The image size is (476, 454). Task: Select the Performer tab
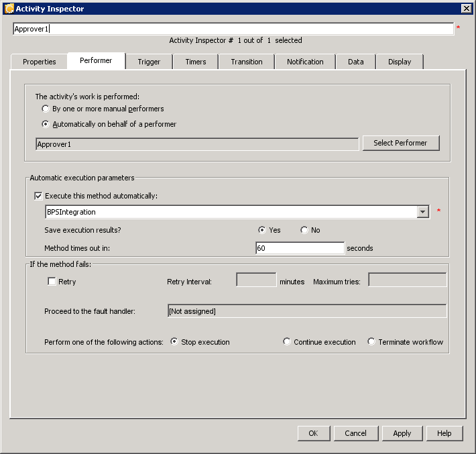96,60
